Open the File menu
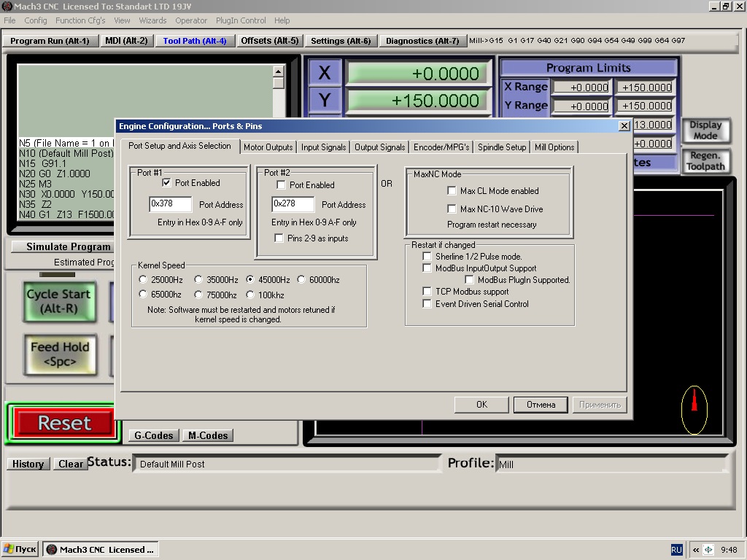747x560 pixels. (9, 20)
